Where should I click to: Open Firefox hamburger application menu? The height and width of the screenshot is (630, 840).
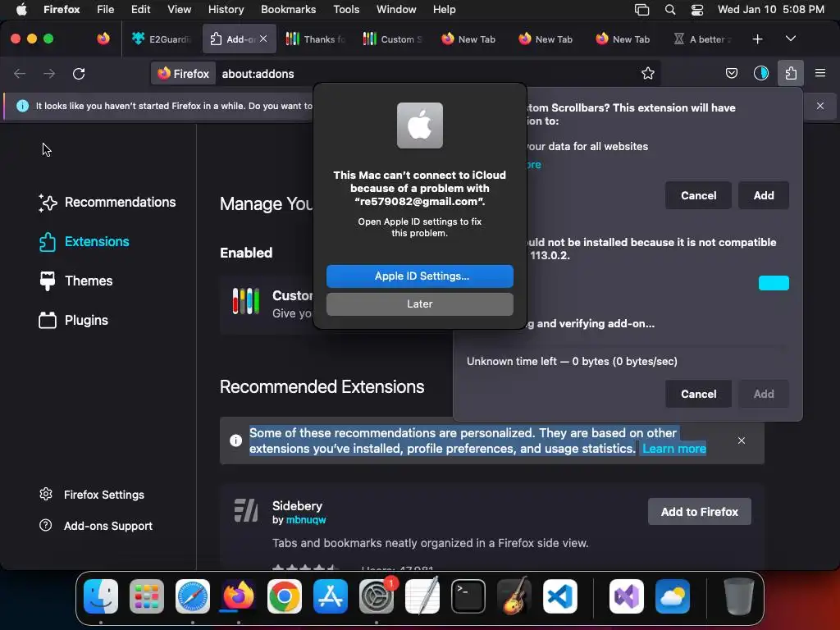coord(820,73)
